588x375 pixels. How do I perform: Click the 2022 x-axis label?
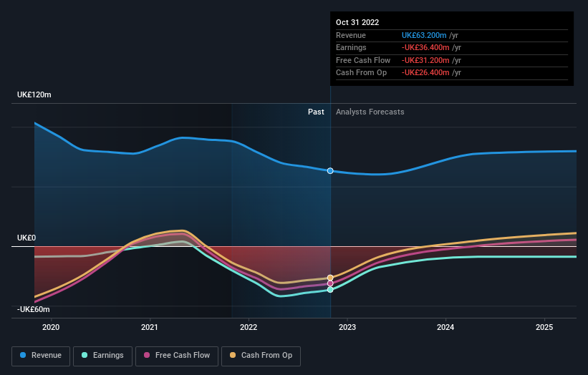coord(249,327)
